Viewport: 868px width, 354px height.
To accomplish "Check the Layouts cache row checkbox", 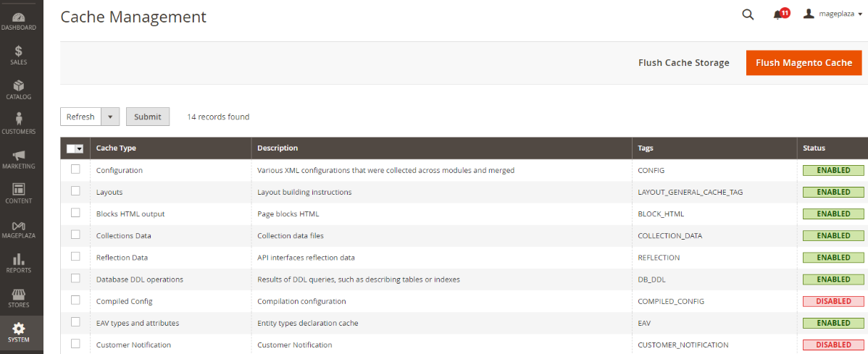I will pos(75,191).
